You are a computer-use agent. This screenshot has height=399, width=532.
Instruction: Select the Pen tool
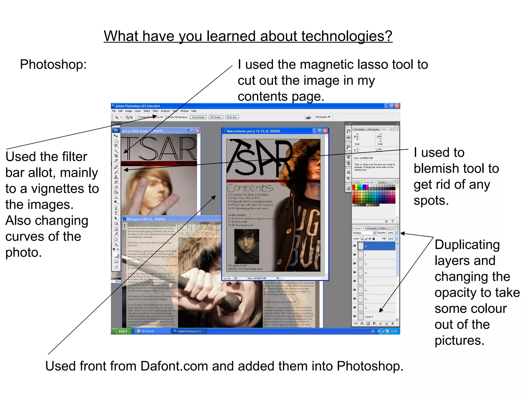point(116,208)
